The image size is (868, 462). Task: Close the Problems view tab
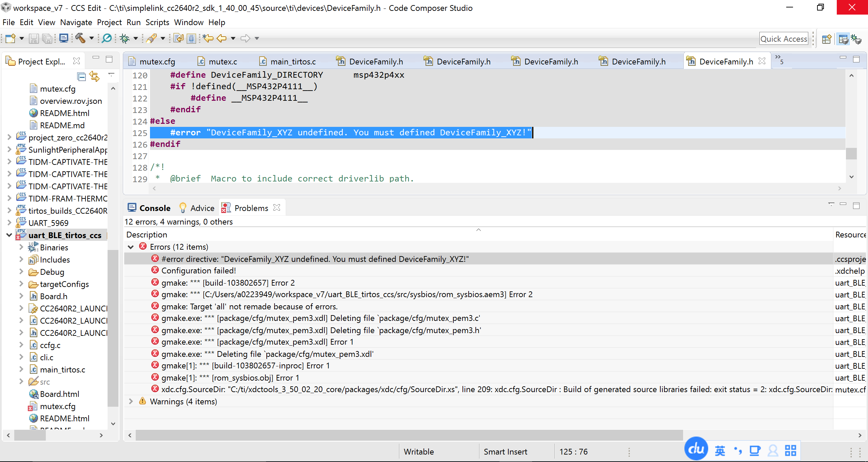click(x=277, y=208)
